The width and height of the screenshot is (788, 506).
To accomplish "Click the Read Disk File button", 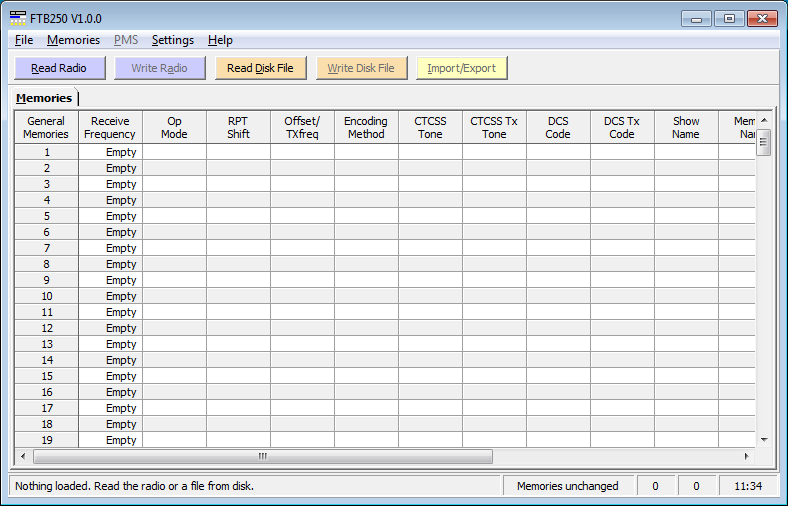I will (x=260, y=68).
